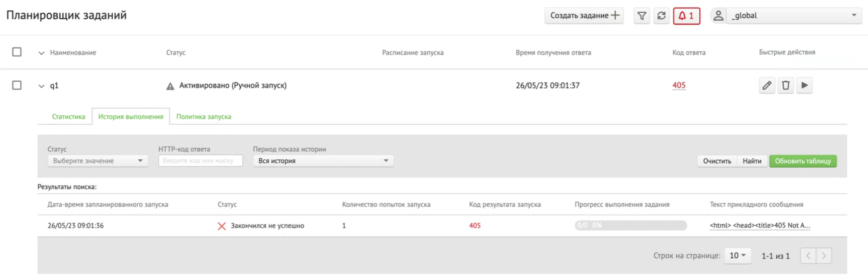
Task: Open the red bell notifications
Action: click(x=686, y=16)
